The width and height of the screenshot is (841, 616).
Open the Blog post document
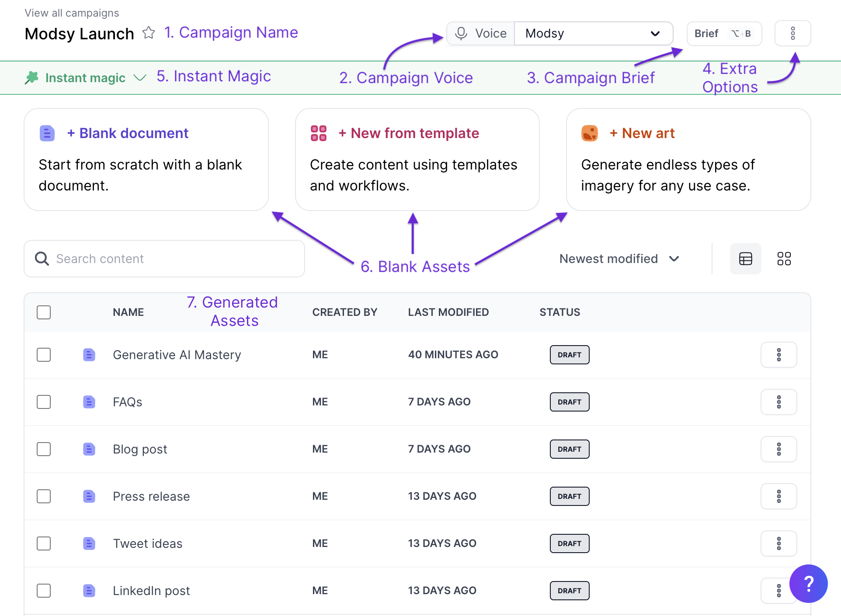140,449
